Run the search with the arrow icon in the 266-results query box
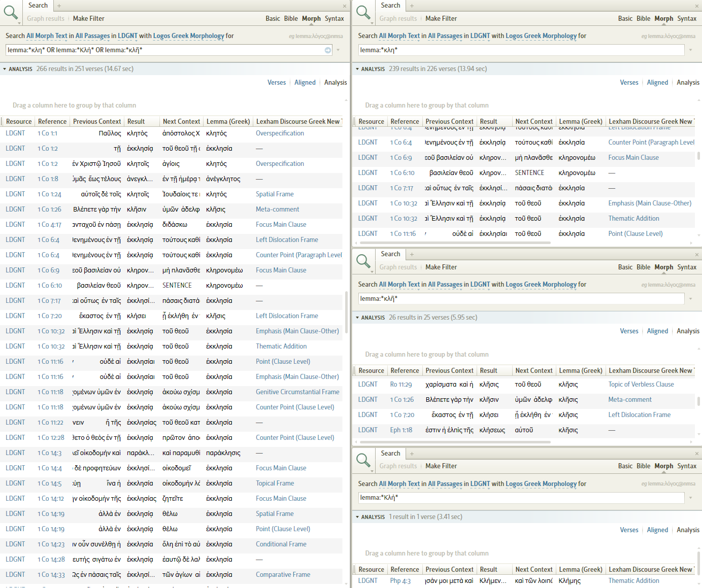 (x=328, y=50)
